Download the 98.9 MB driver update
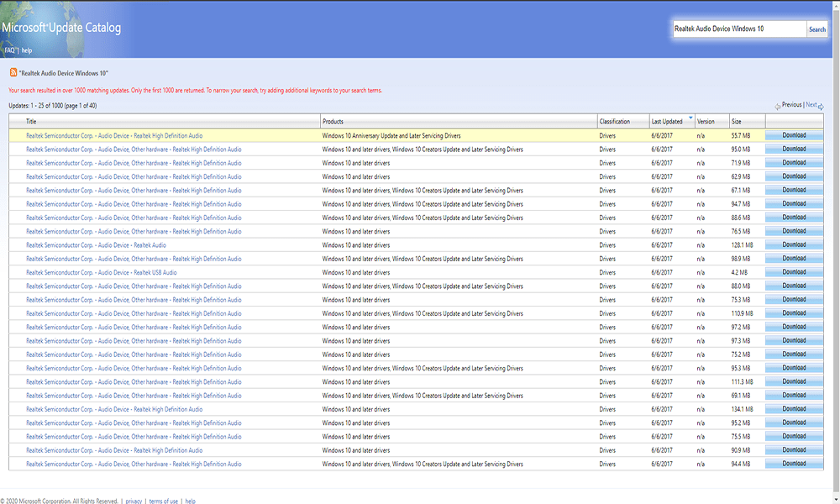This screenshot has height=504, width=840. pyautogui.click(x=794, y=259)
